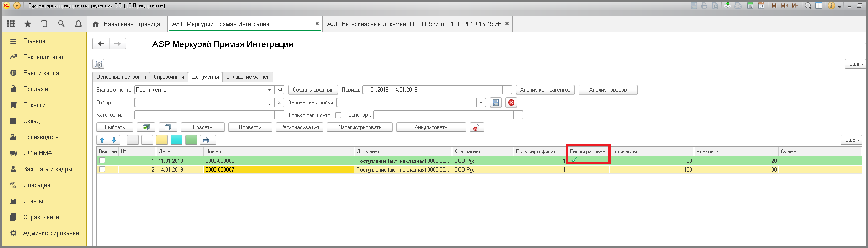Screen dimensions: 868x248
Task: Click the Провести button
Action: coord(250,127)
